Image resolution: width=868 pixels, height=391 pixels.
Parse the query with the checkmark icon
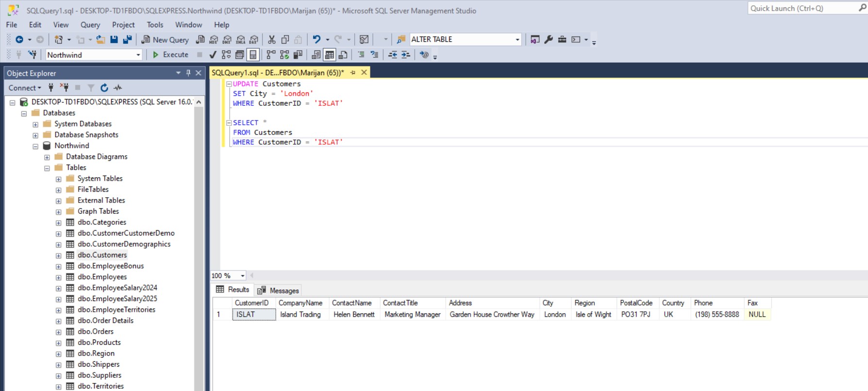(213, 55)
